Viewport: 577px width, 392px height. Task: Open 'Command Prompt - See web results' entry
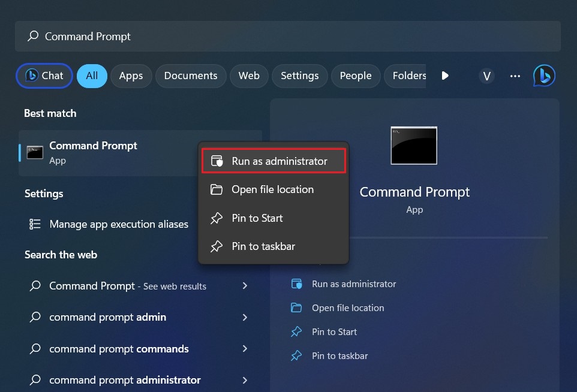140,286
